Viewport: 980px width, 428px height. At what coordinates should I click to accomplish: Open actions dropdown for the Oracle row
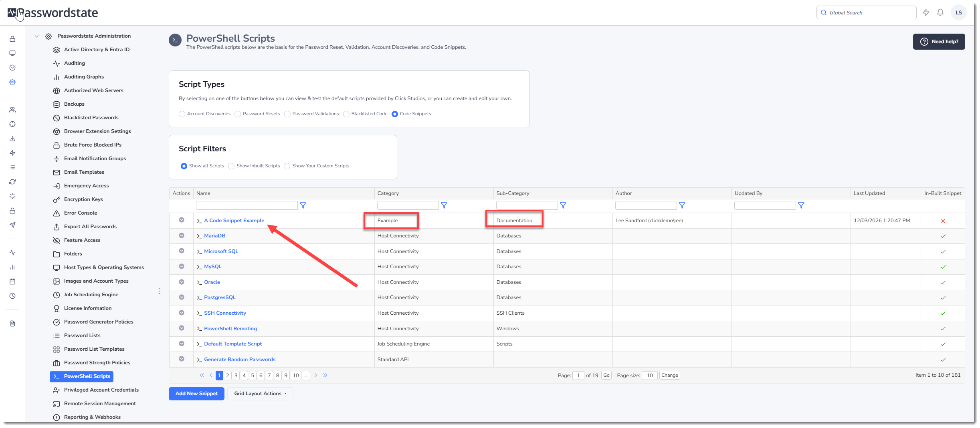pos(182,282)
